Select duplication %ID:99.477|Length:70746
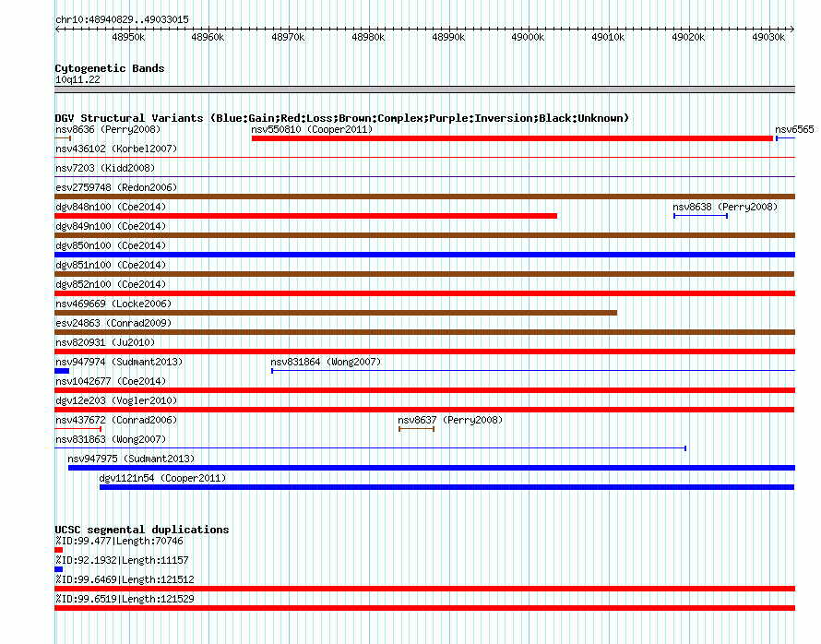Viewport: 821px width, 644px height. tap(59, 550)
